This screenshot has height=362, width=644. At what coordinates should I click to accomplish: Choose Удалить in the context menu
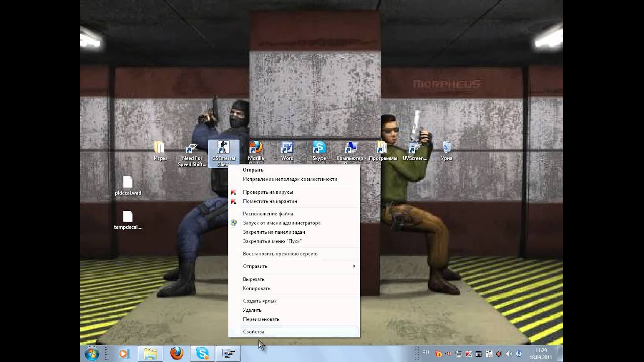(x=294, y=310)
